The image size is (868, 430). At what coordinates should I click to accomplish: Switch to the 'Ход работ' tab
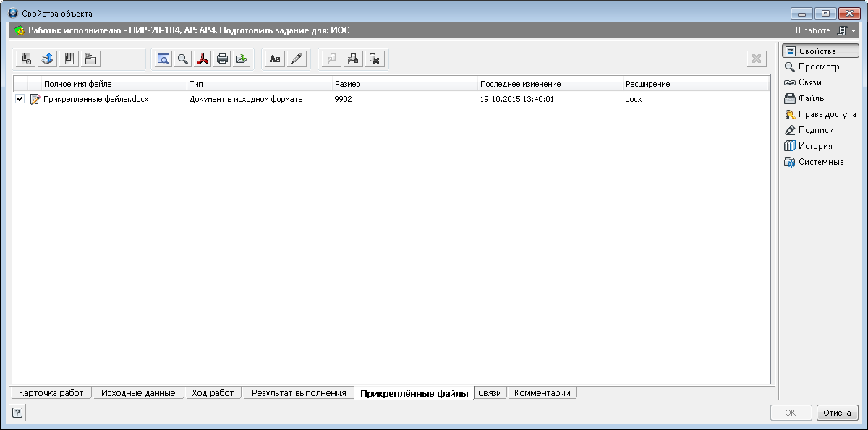pos(213,393)
